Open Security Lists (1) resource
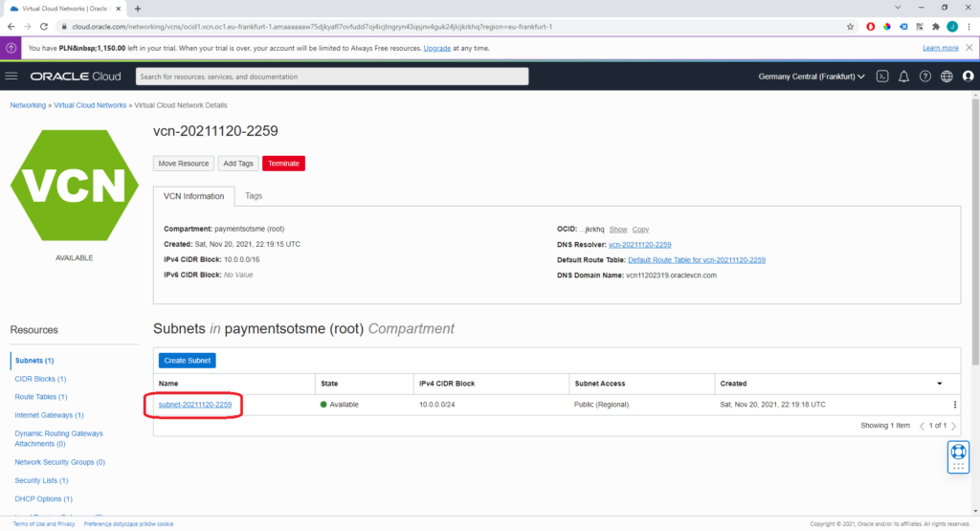980x531 pixels. click(x=41, y=480)
